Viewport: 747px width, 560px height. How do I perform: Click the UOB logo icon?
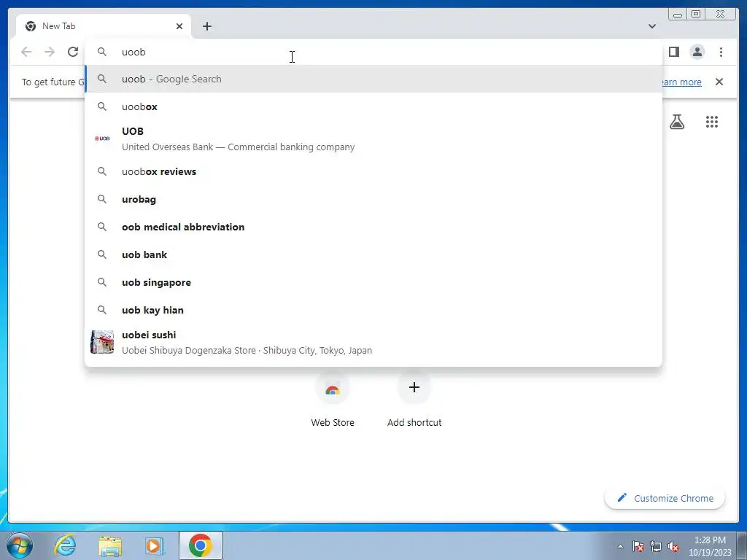point(102,139)
